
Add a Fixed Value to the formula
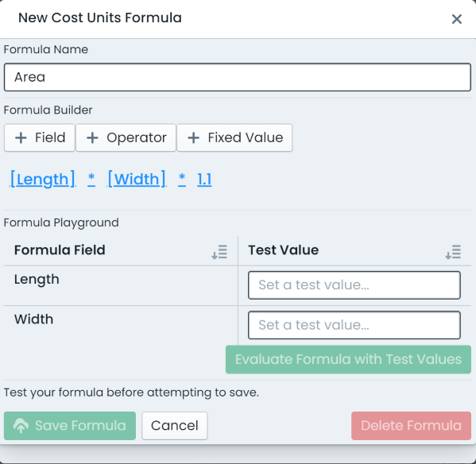(234, 137)
